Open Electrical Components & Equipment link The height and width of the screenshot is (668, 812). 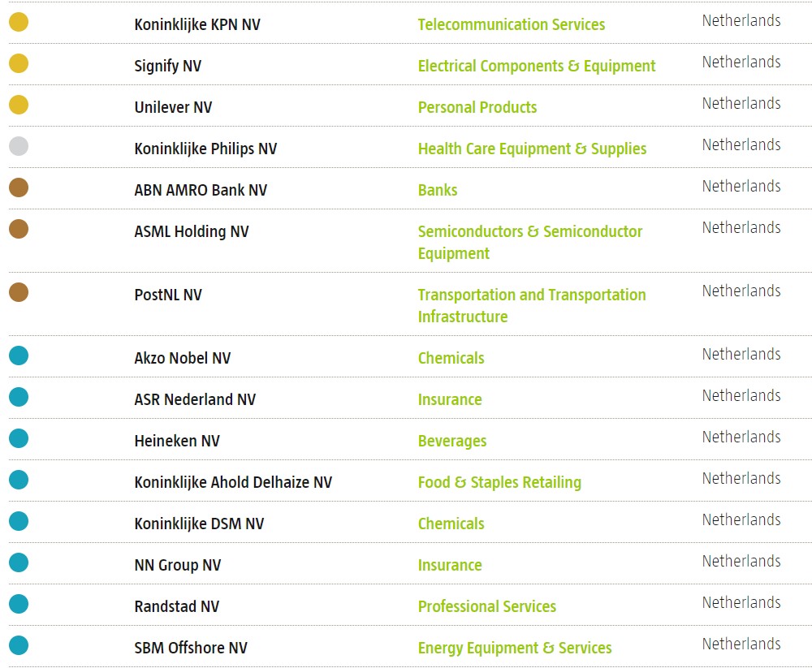click(x=536, y=66)
